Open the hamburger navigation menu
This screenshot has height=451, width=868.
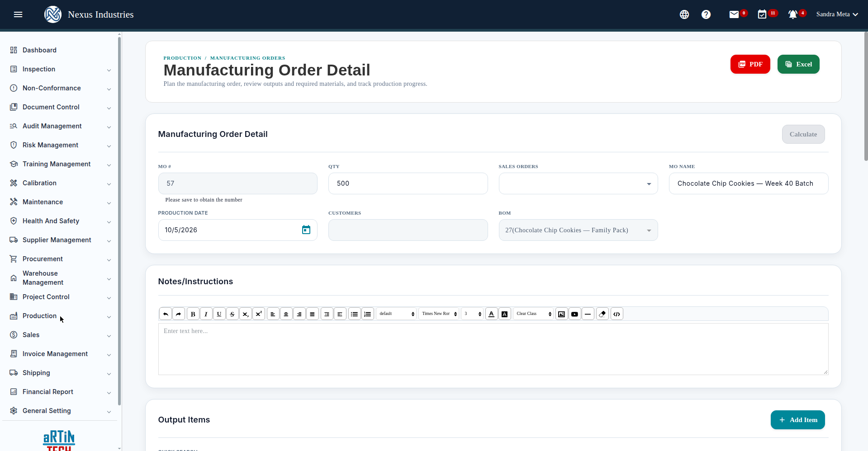point(18,14)
